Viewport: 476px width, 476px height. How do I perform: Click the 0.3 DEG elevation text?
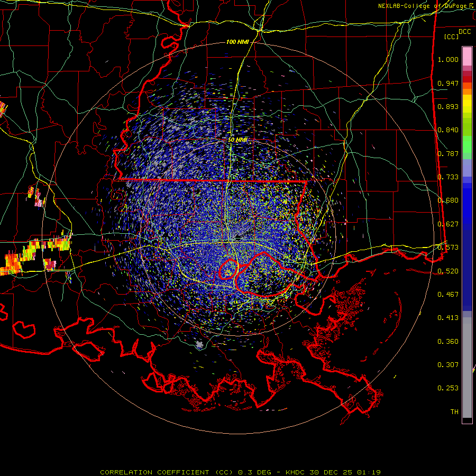pyautogui.click(x=254, y=472)
